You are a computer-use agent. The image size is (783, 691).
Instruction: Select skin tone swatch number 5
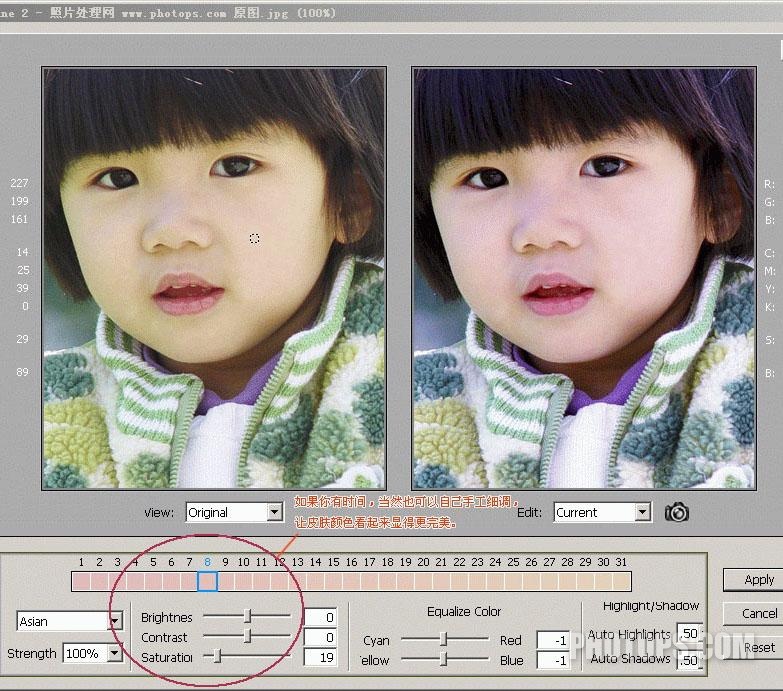(153, 582)
